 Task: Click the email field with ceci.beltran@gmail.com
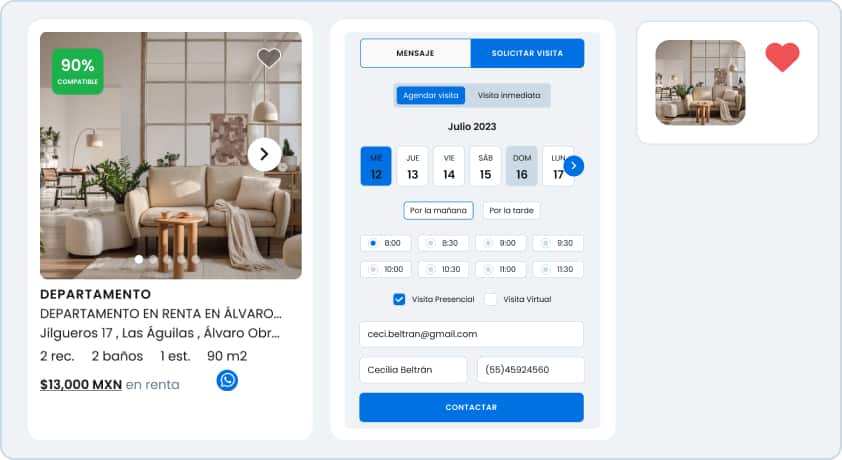point(471,334)
